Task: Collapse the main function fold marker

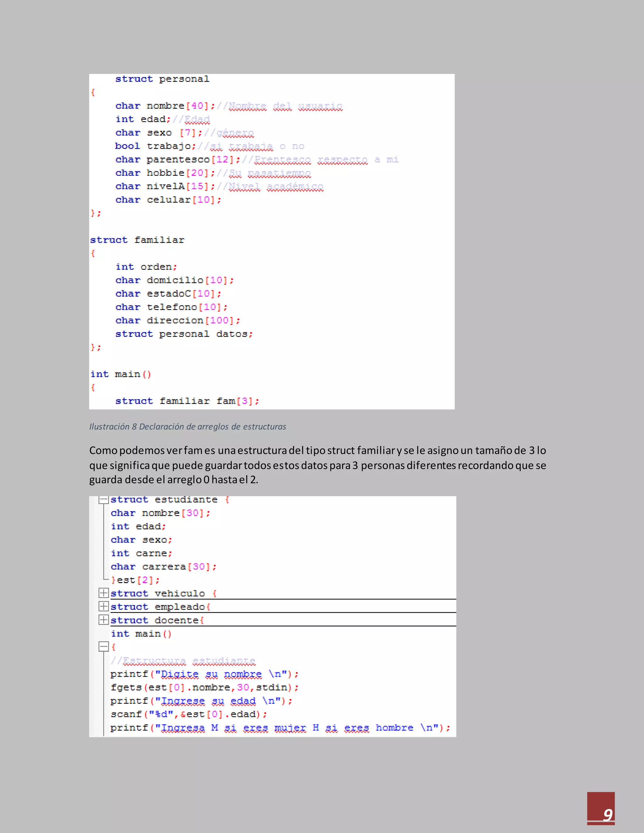Action: coord(103,647)
